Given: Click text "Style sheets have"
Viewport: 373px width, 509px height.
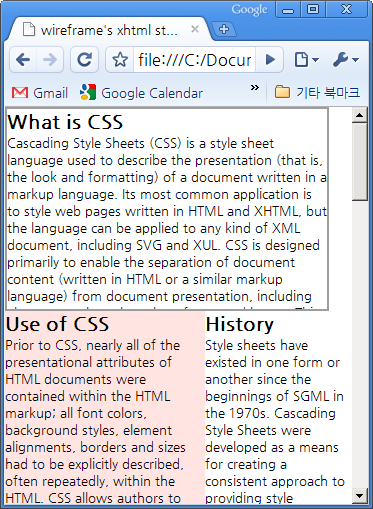Looking at the screenshot, I should click(x=257, y=346).
